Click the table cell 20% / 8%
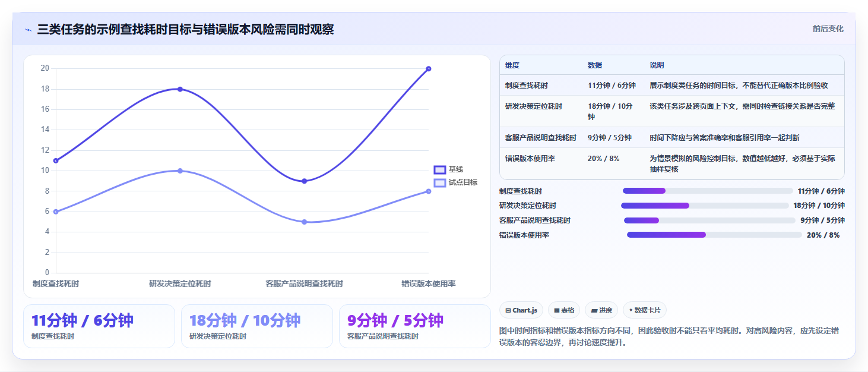The height and width of the screenshot is (372, 868). 603,159
